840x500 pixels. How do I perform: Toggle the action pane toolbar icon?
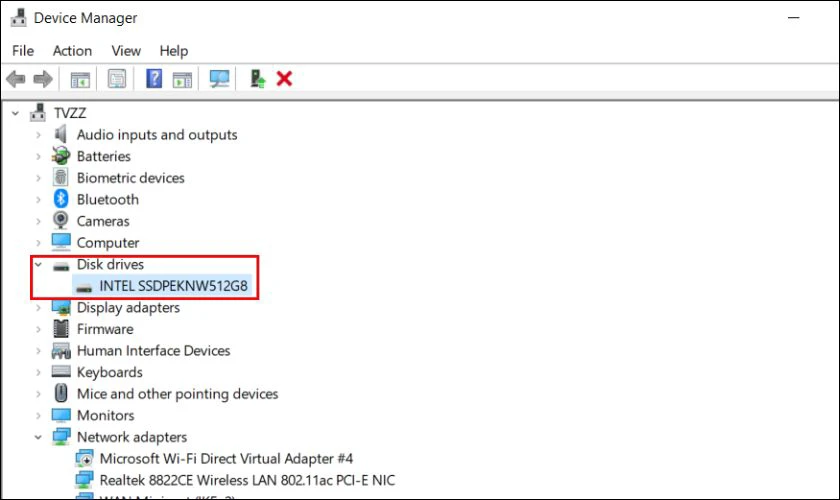tap(182, 79)
